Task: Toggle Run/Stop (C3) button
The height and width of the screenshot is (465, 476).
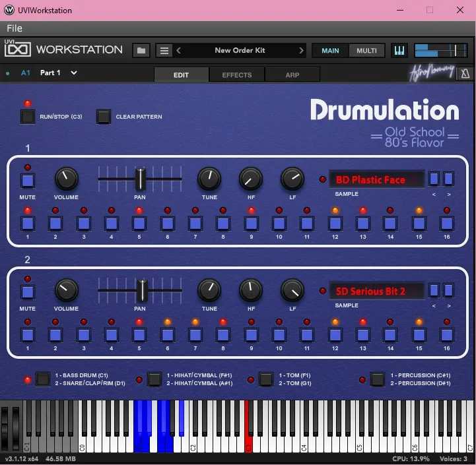Action: pos(28,117)
